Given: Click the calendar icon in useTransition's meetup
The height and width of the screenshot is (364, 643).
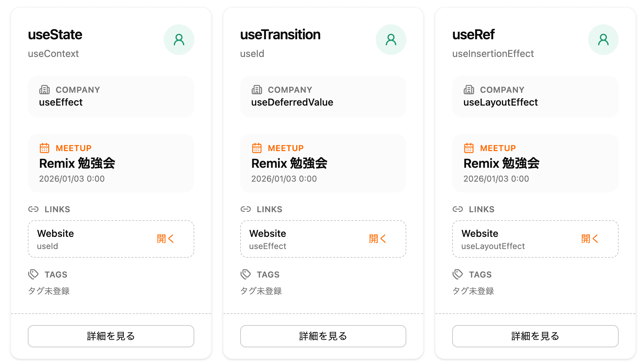Looking at the screenshot, I should coord(257,148).
